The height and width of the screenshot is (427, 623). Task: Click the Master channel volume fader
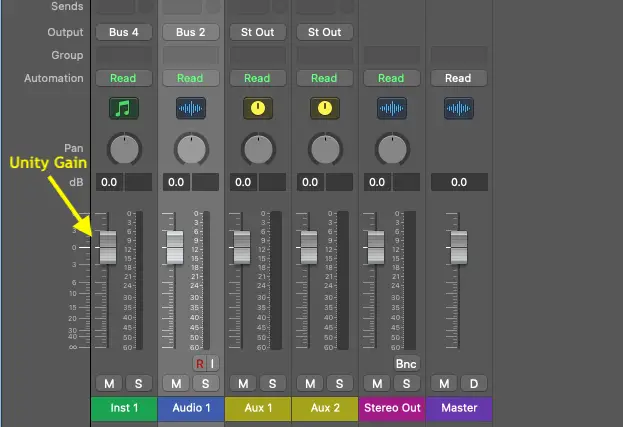pyautogui.click(x=458, y=247)
